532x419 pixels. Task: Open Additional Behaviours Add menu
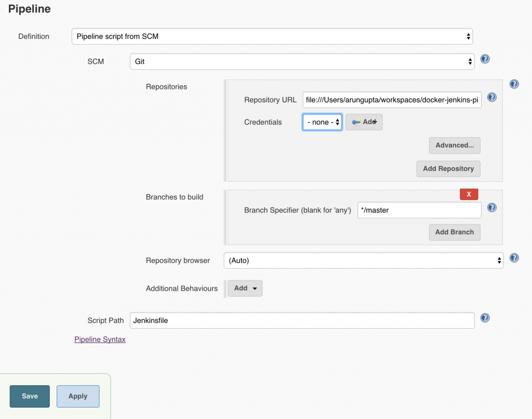click(245, 288)
